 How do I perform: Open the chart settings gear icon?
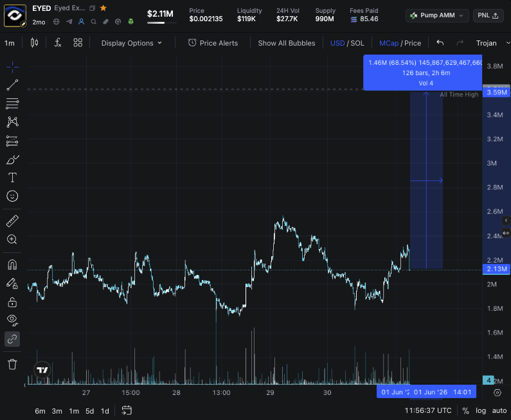[498, 392]
